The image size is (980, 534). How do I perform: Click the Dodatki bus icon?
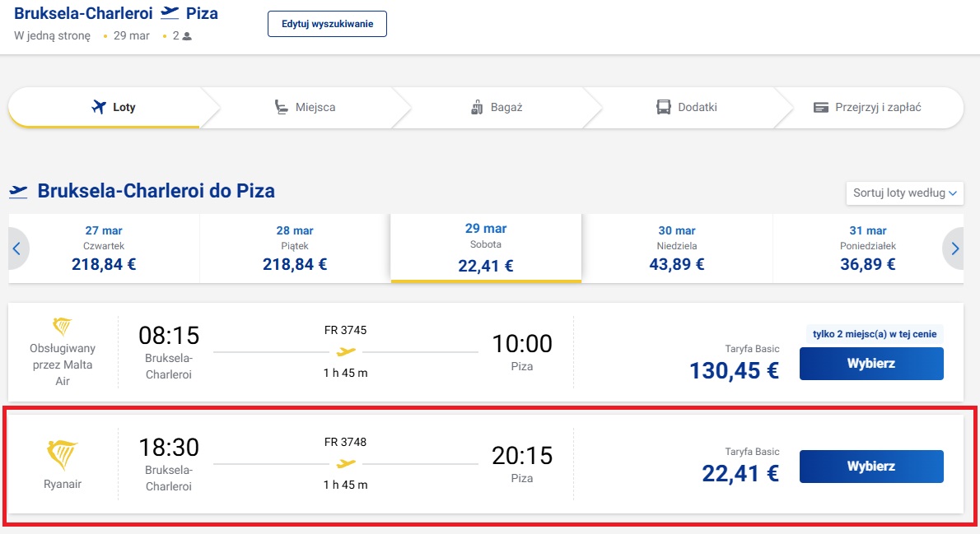(x=663, y=108)
